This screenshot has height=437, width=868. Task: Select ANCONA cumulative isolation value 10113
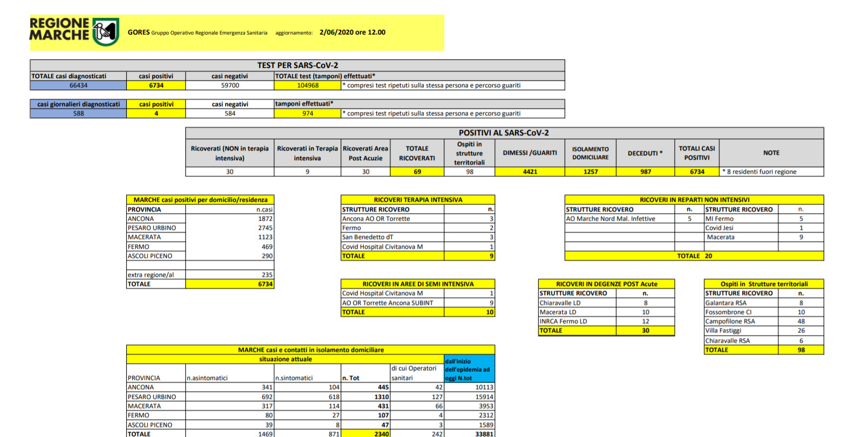[x=484, y=387]
